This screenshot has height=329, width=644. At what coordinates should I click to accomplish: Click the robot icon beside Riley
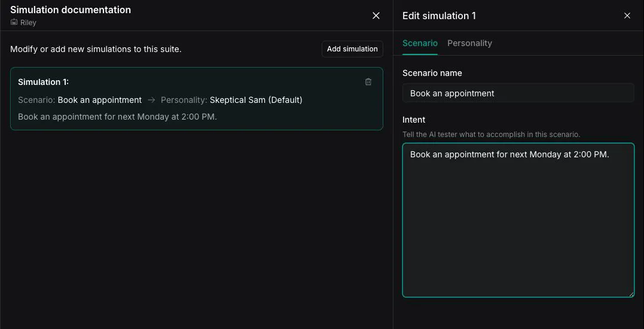pyautogui.click(x=14, y=22)
